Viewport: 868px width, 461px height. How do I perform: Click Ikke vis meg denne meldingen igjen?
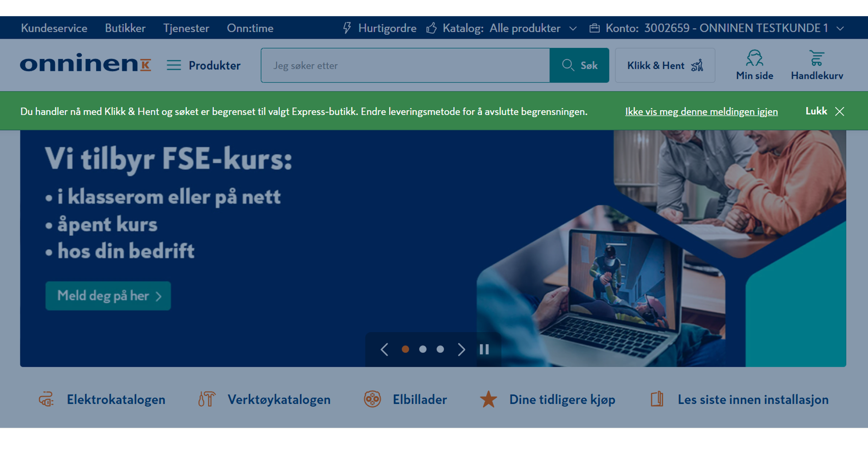click(702, 111)
